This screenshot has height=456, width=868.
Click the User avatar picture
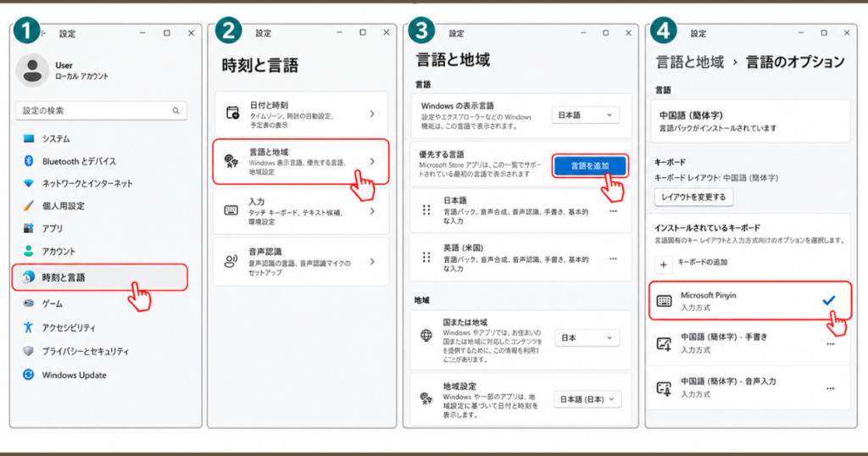point(32,70)
